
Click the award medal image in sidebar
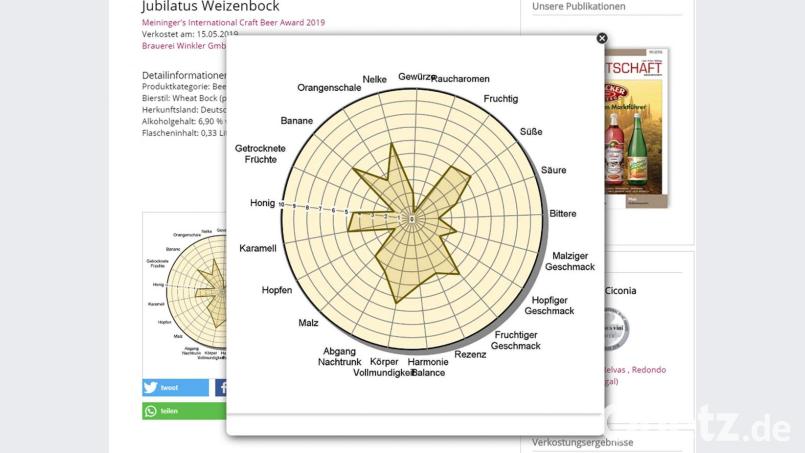617,329
